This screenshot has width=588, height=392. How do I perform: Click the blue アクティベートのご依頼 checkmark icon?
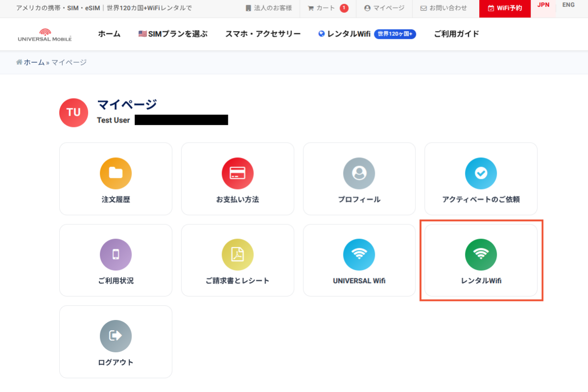(481, 173)
